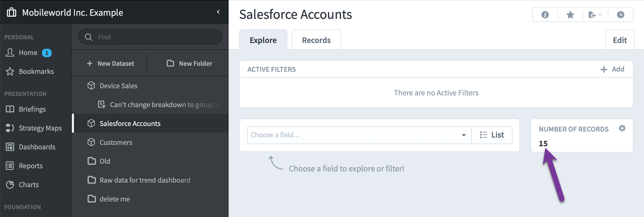Open the Choose a field dropdown

359,135
